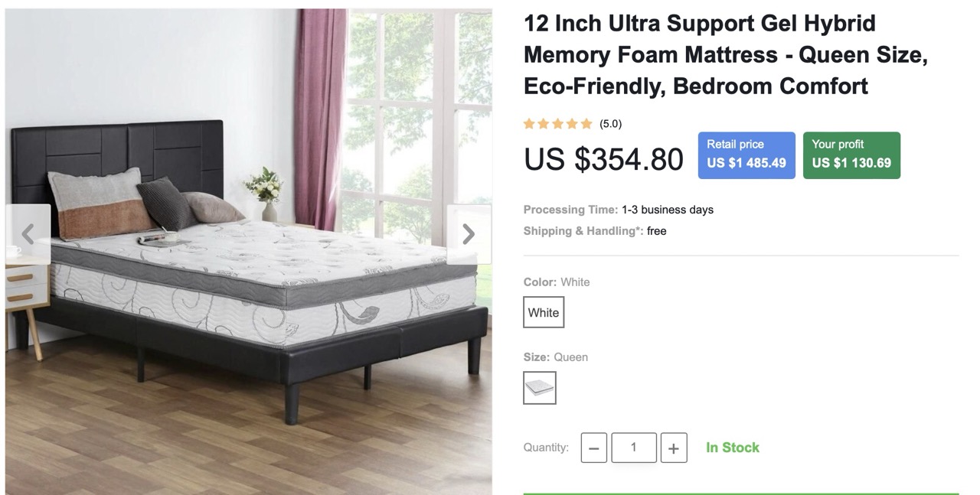The width and height of the screenshot is (980, 495).
Task: Advance to next product image arrow
Action: pos(469,234)
